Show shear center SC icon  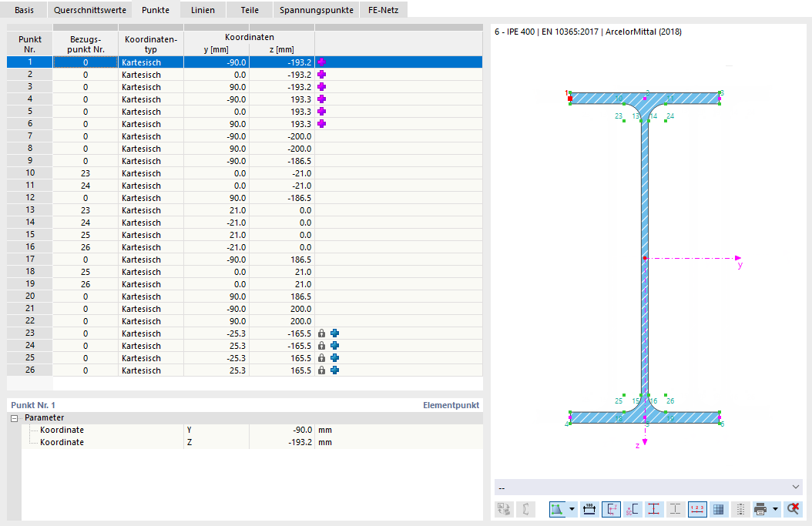(x=632, y=509)
